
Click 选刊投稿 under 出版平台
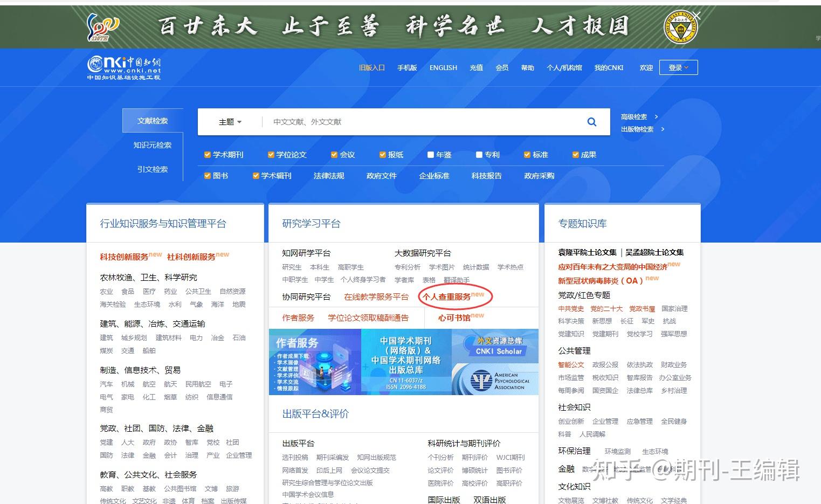coord(295,458)
